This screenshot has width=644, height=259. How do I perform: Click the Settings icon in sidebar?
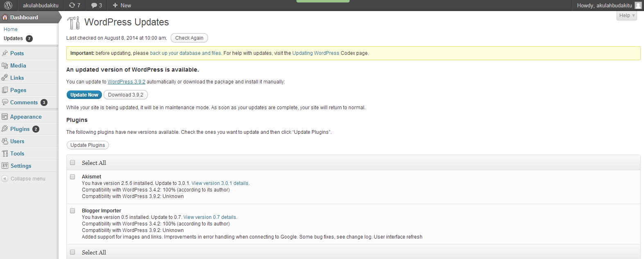5,166
